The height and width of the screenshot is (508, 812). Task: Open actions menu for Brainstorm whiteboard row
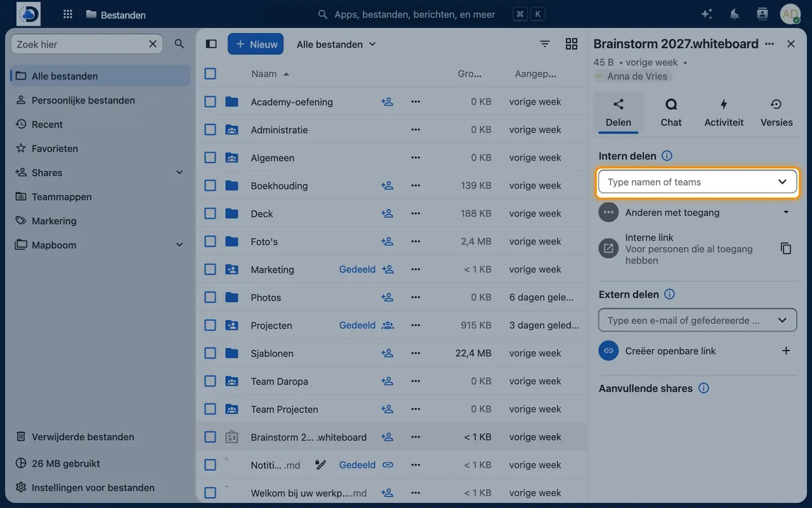(x=416, y=437)
